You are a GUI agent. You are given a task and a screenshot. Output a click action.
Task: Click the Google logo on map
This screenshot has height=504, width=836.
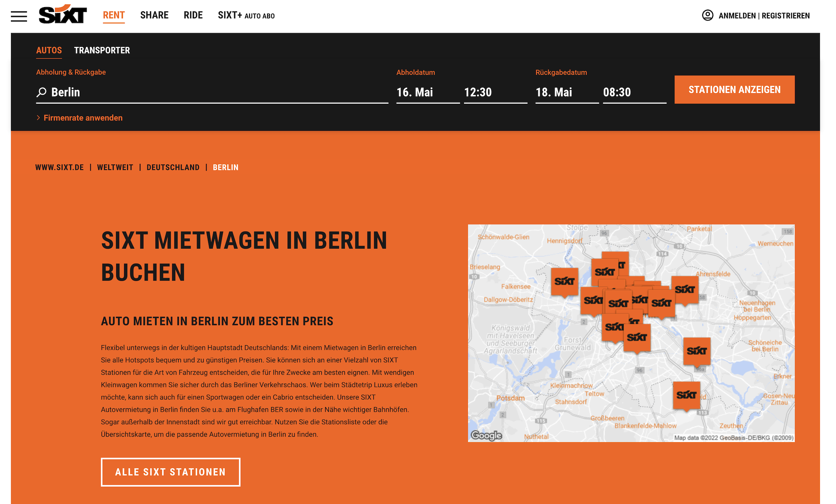tap(486, 435)
